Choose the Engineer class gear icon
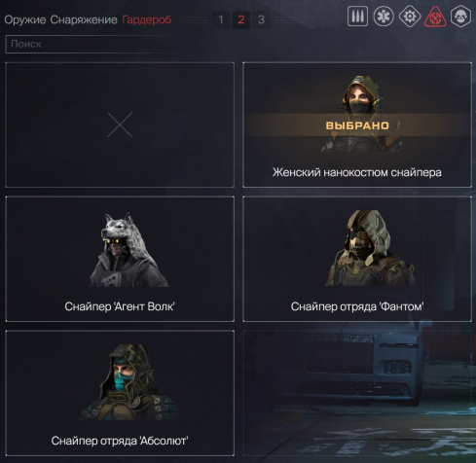 pos(410,17)
